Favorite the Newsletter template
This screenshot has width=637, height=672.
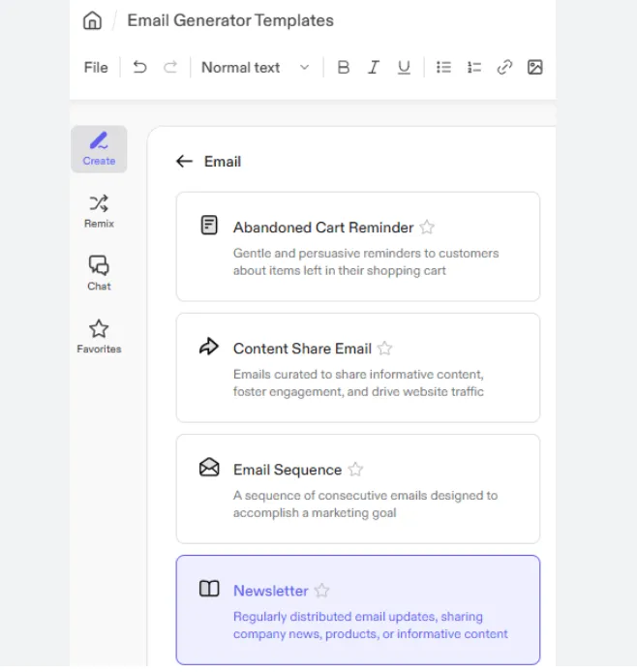point(321,591)
